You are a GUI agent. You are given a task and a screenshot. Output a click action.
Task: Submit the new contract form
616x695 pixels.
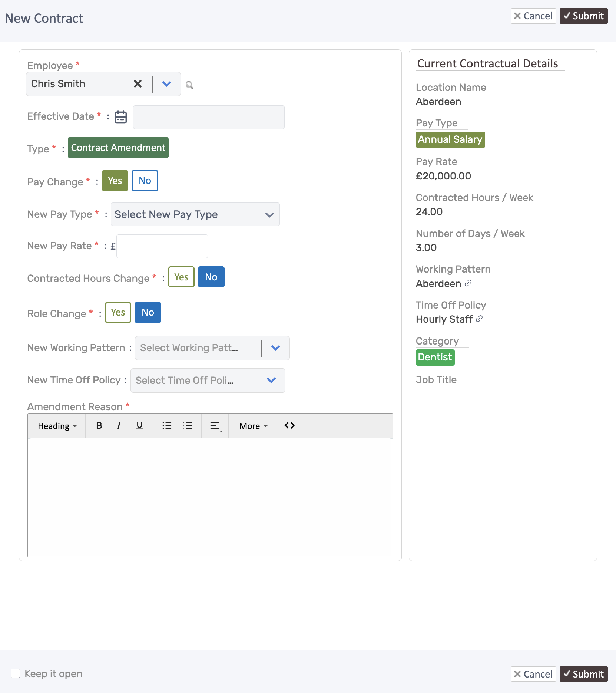(x=583, y=16)
